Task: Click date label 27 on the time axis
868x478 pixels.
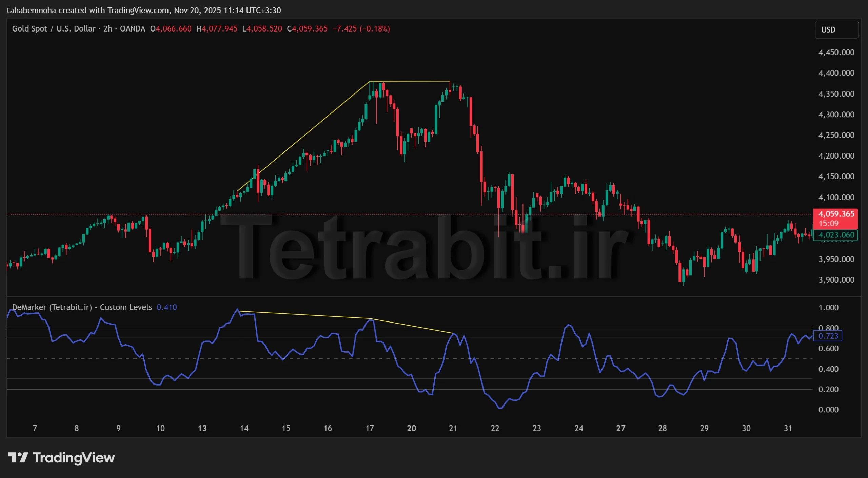Action: 621,428
